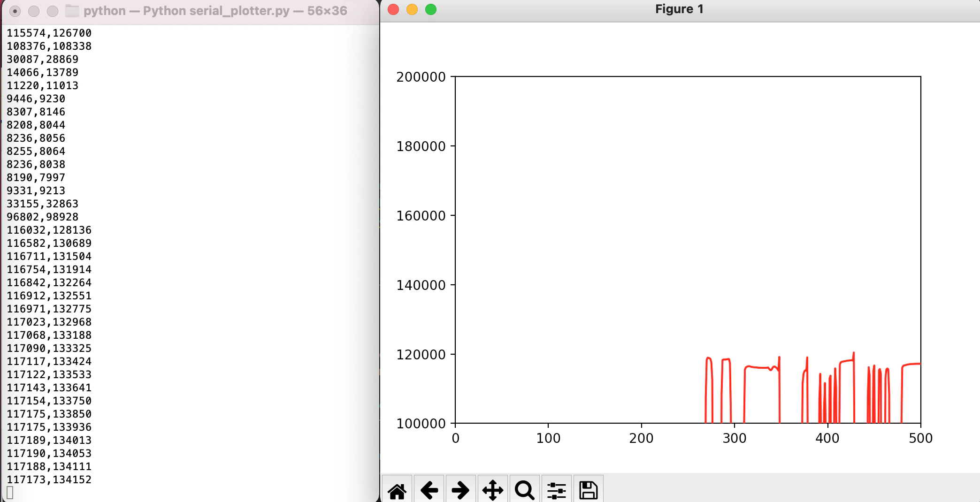Maximize the Figure 1 window
Image resolution: width=980 pixels, height=502 pixels.
click(431, 9)
